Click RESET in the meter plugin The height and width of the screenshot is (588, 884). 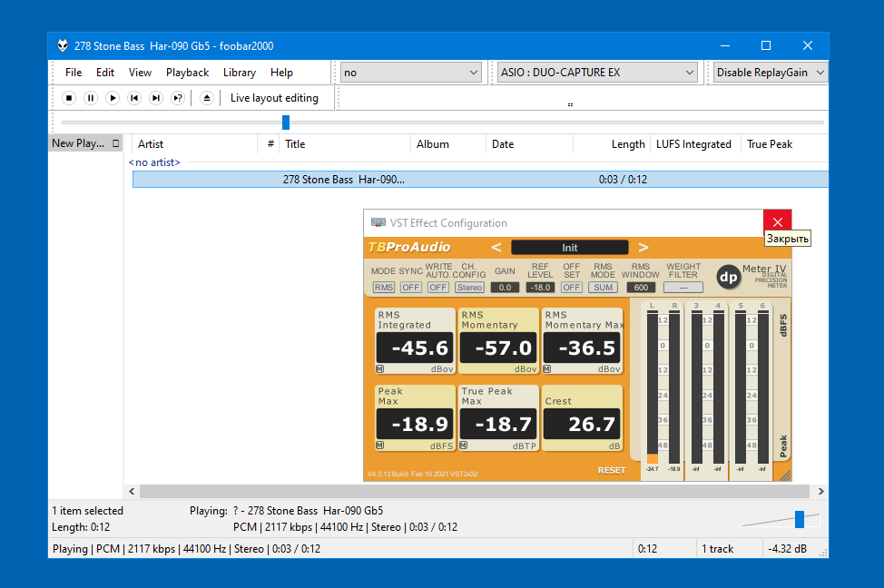tap(612, 470)
